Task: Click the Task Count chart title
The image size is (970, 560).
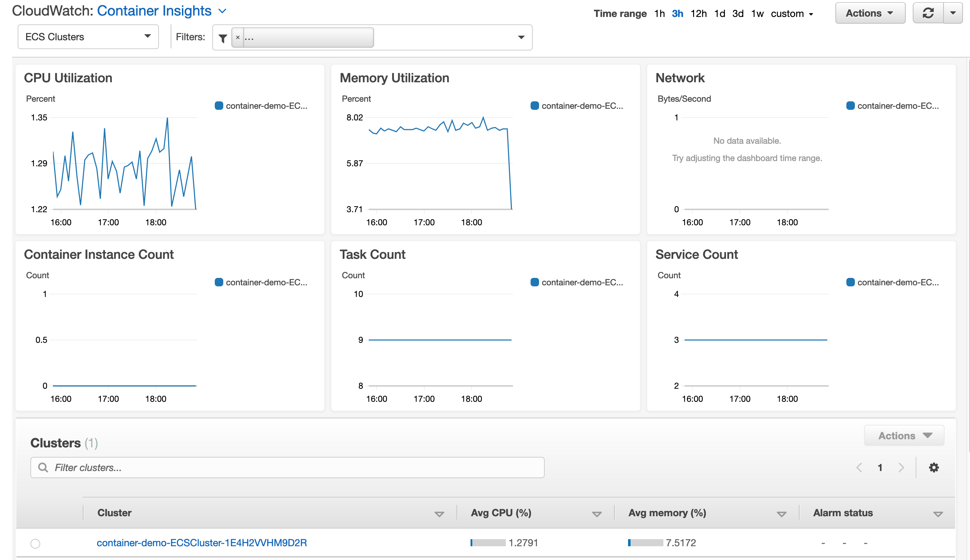Action: [372, 255]
